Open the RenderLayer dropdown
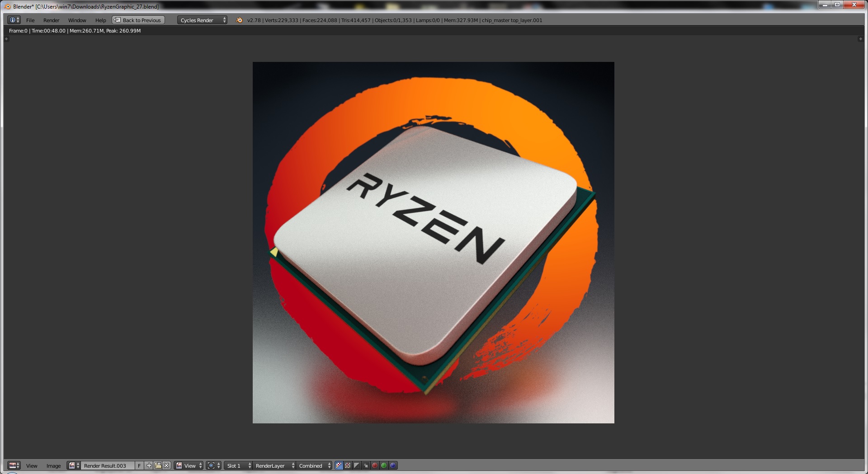The height and width of the screenshot is (474, 868). pos(274,465)
